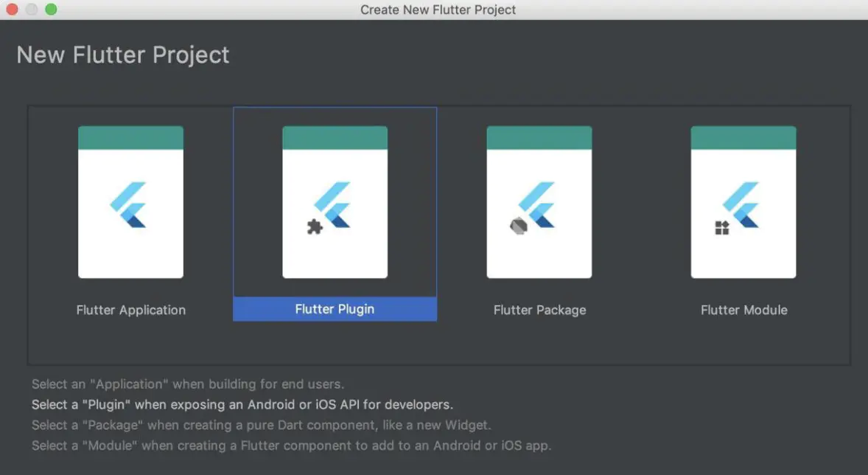Click the Flutter logo on Application card
868x475 pixels.
(128, 204)
